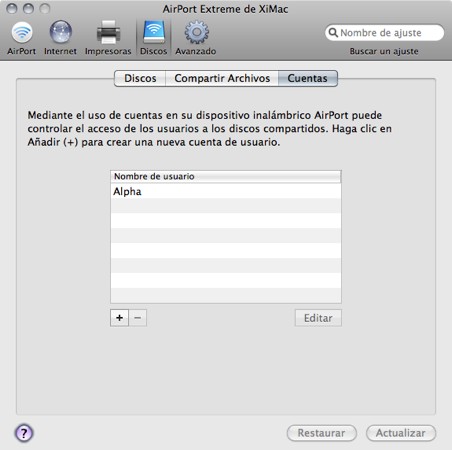Screen dimensions: 452x450
Task: Select the Alpha user row
Action: 226,191
